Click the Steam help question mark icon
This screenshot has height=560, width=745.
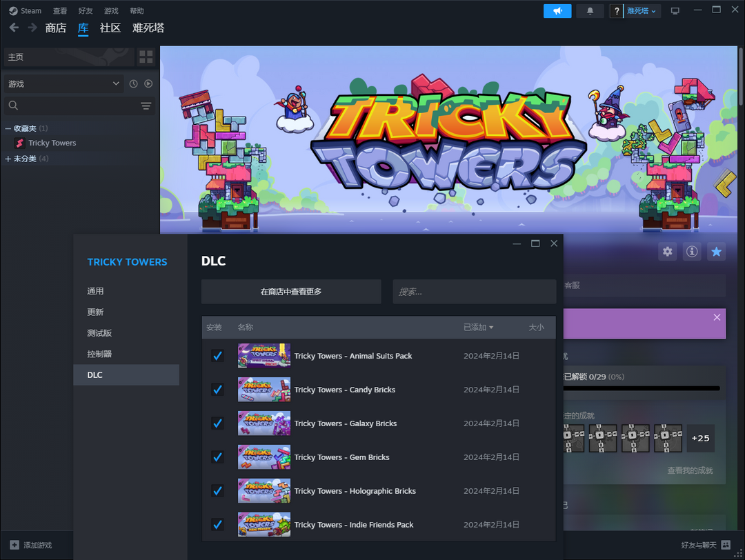click(x=615, y=10)
